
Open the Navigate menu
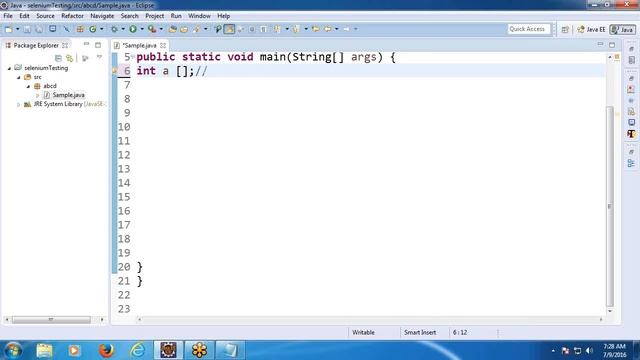pyautogui.click(x=102, y=16)
